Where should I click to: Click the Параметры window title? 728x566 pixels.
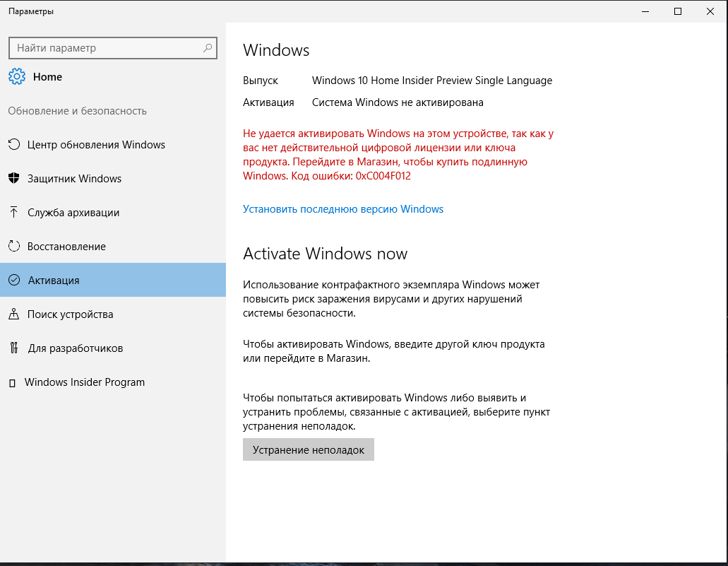31,11
